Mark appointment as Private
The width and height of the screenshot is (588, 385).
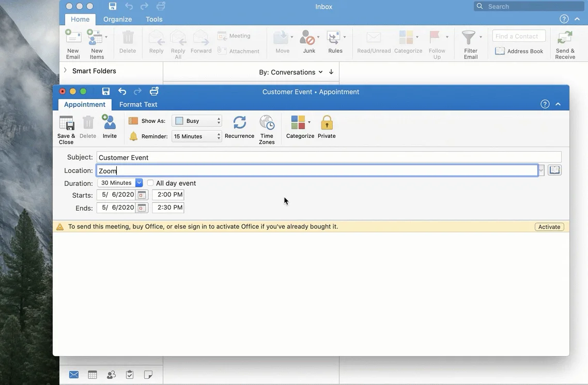[x=327, y=126]
